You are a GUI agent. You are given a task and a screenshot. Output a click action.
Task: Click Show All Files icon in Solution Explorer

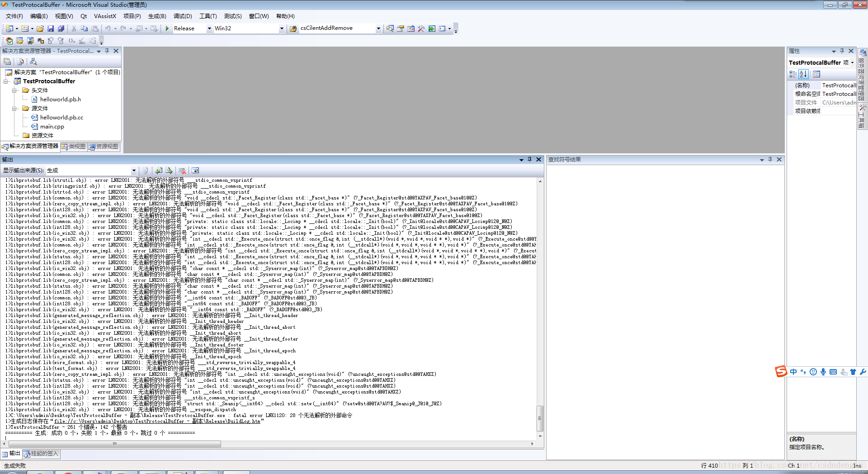20,62
